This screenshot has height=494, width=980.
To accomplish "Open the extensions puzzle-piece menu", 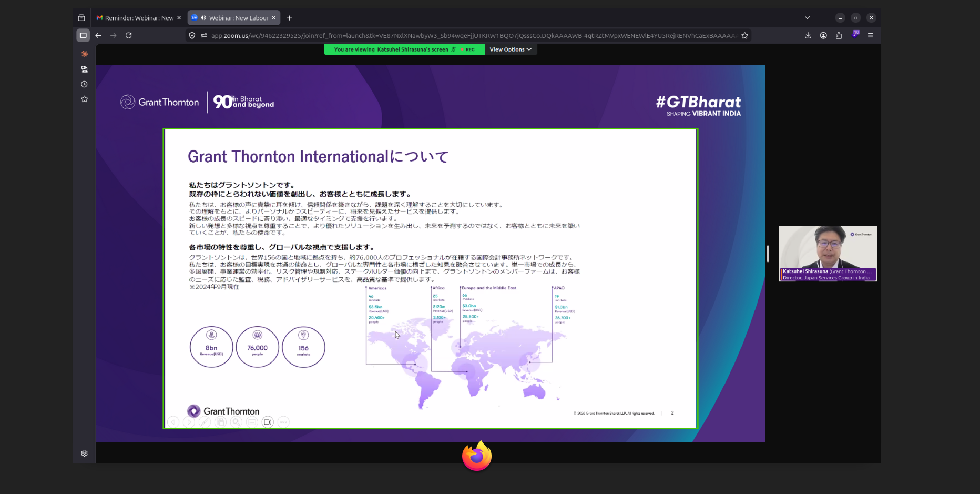I will pyautogui.click(x=839, y=35).
